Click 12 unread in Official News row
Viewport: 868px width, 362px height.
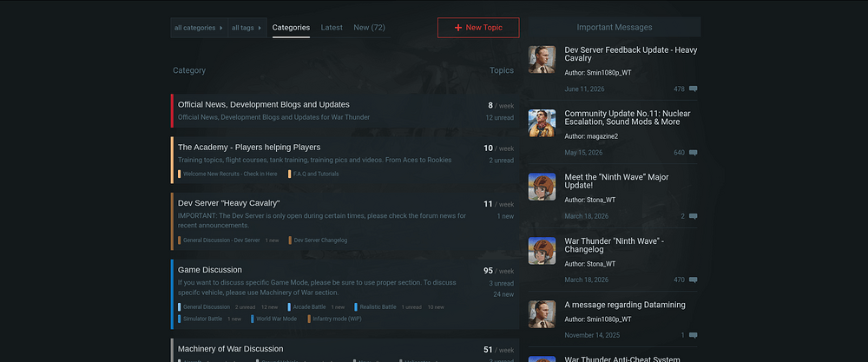(499, 117)
